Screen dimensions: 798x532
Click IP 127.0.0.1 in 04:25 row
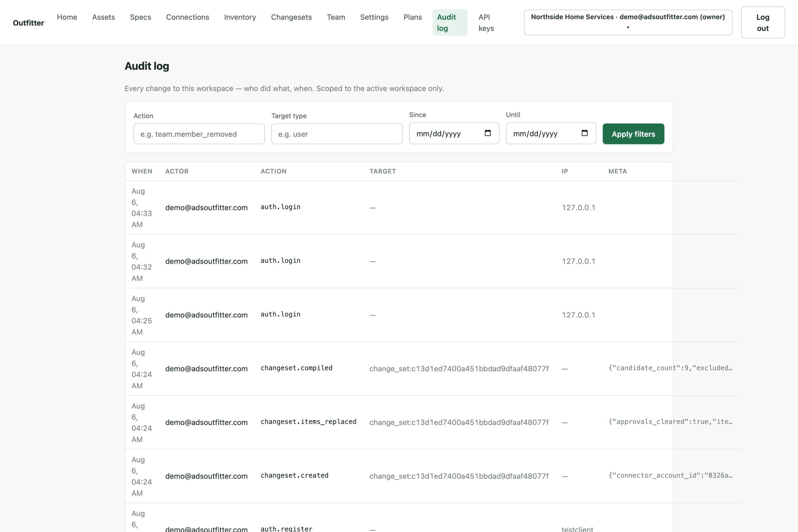click(579, 315)
